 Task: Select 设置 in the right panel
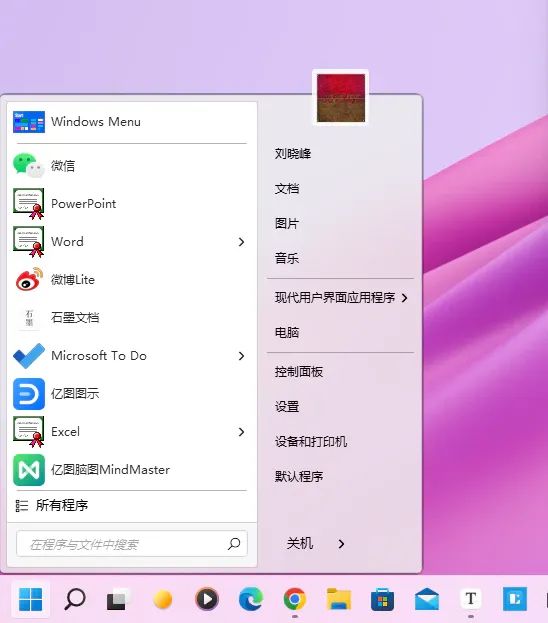pos(287,406)
